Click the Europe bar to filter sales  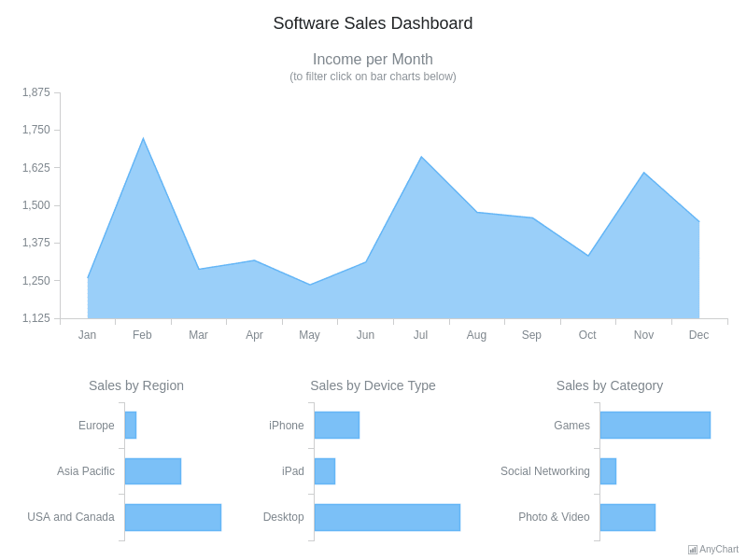pyautogui.click(x=131, y=425)
